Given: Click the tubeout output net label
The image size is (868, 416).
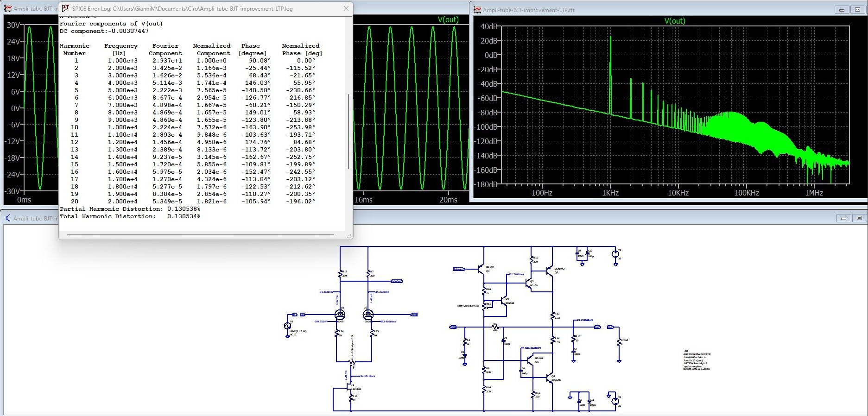Looking at the screenshot, I should [x=397, y=281].
